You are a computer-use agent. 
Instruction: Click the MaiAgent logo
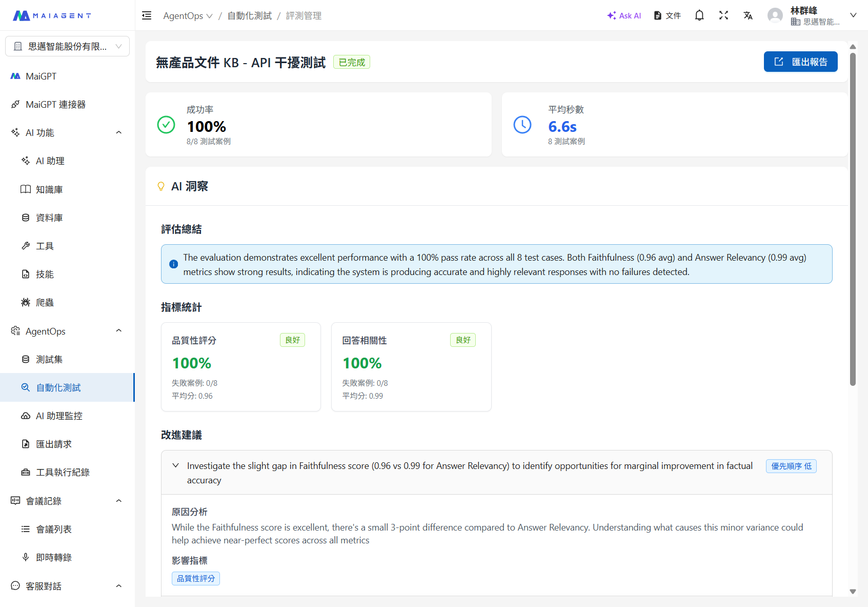pyautogui.click(x=52, y=15)
